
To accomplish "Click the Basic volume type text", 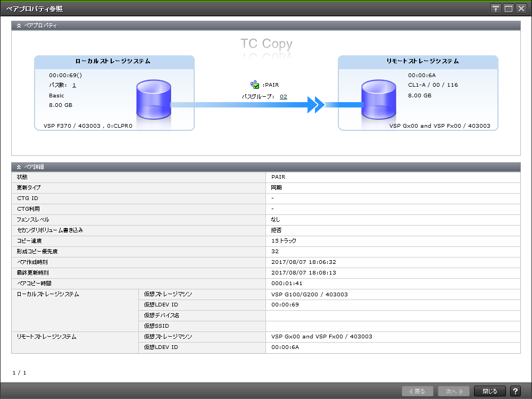I will click(x=56, y=96).
